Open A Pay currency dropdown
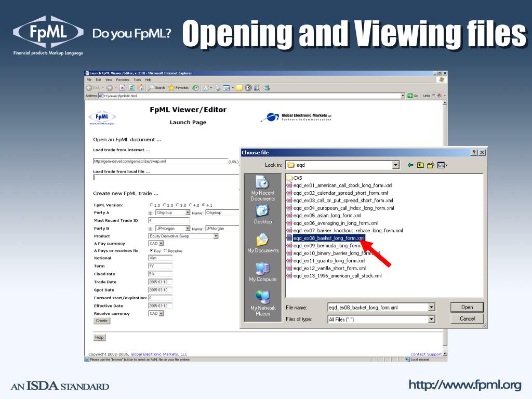The width and height of the screenshot is (532, 399). click(x=161, y=244)
